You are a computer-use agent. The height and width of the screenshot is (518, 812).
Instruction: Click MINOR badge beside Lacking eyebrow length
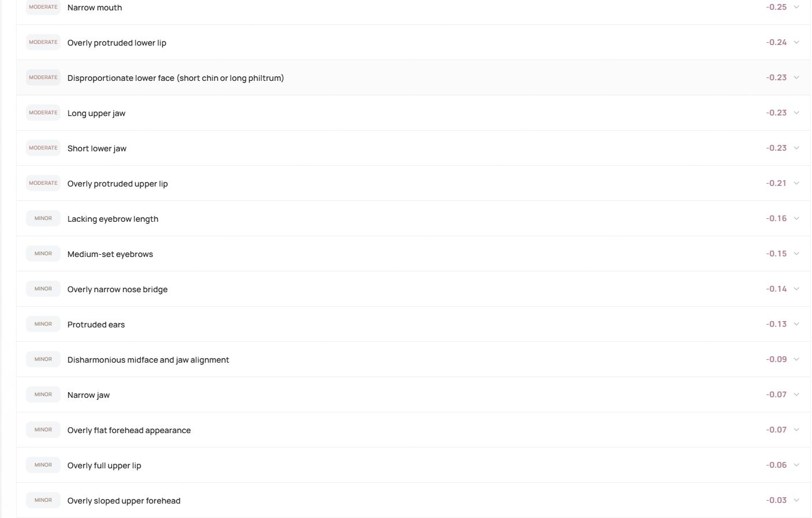point(43,219)
